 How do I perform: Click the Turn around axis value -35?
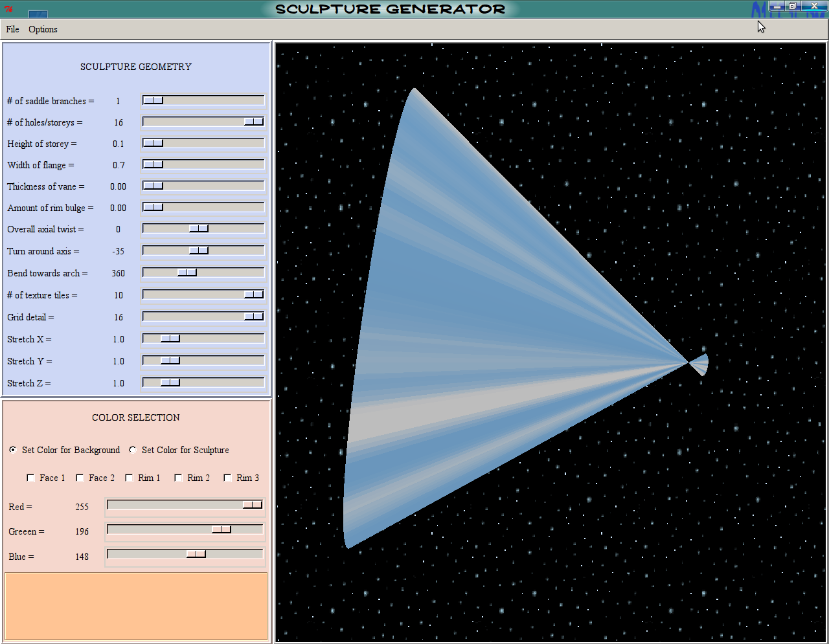[x=118, y=251]
